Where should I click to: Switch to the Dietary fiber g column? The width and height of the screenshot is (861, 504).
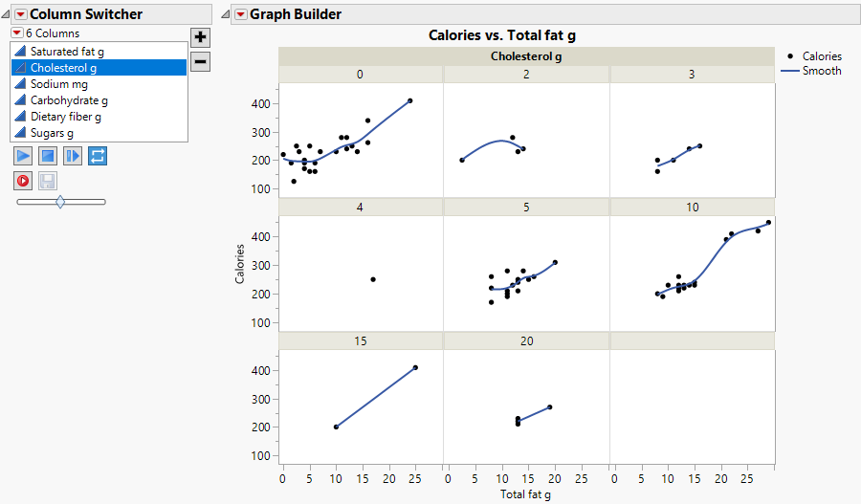(65, 117)
